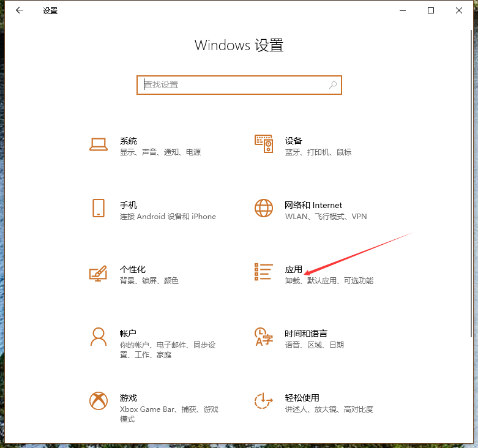This screenshot has width=478, height=448.
Task: Click the Personalization (个性化) icon
Action: [x=99, y=272]
